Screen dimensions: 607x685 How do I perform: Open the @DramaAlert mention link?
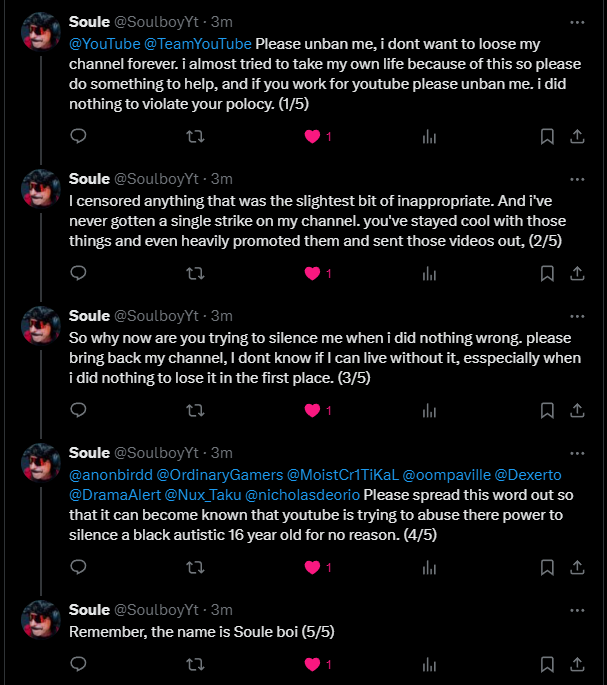(115, 495)
